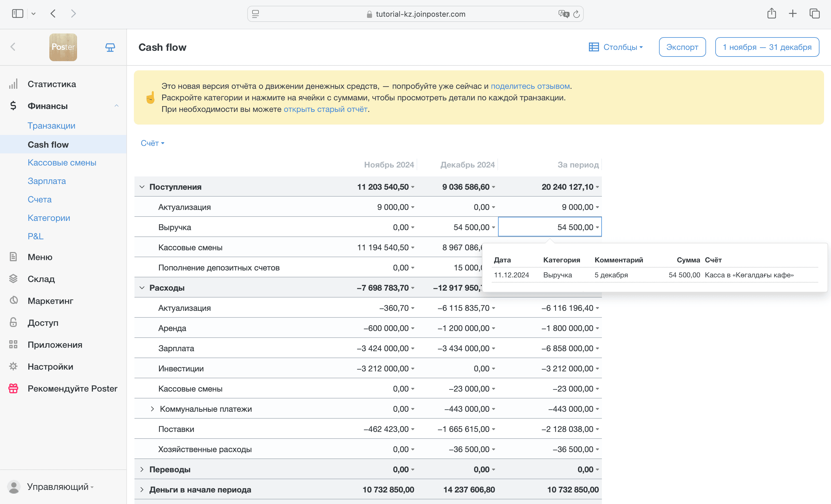Viewport: 831px width, 504px height.
Task: Click the Экспорт button
Action: [682, 47]
